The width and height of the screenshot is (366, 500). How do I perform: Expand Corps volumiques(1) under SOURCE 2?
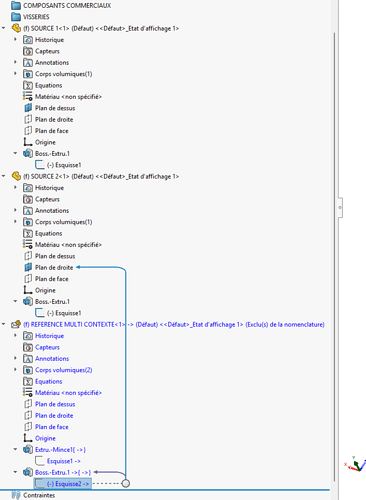(15, 221)
